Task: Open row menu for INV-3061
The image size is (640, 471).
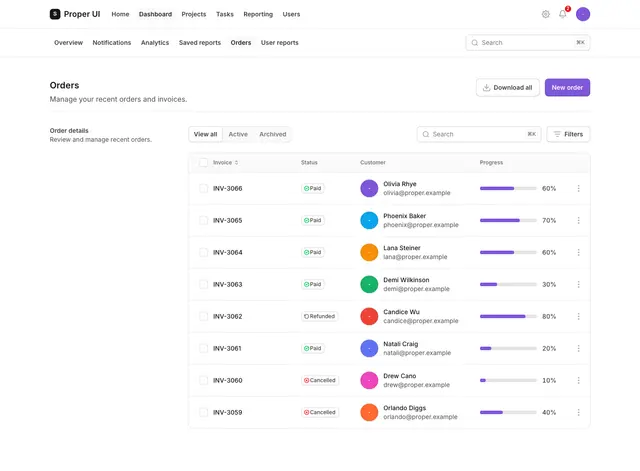Action: pyautogui.click(x=578, y=349)
